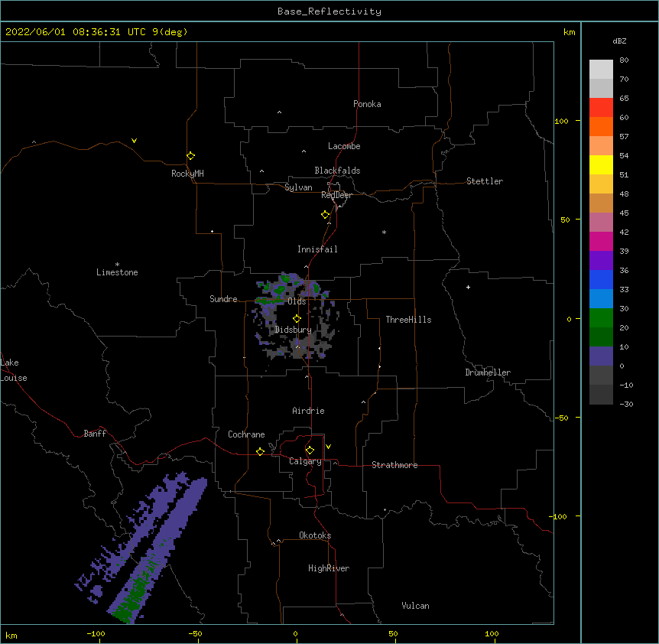Click the Strathmore label
This screenshot has height=644, width=659.
394,465
